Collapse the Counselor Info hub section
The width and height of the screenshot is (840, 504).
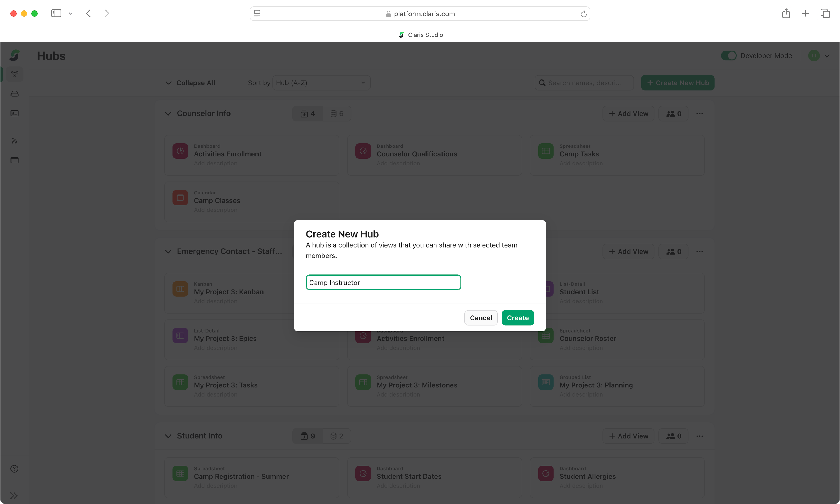tap(168, 113)
